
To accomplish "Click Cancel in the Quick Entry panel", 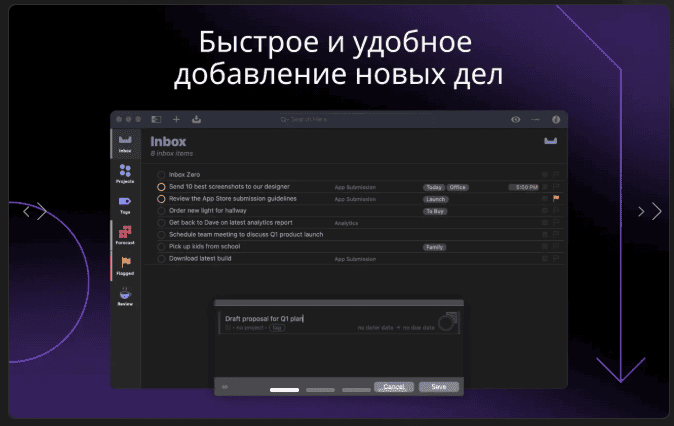I will (394, 387).
